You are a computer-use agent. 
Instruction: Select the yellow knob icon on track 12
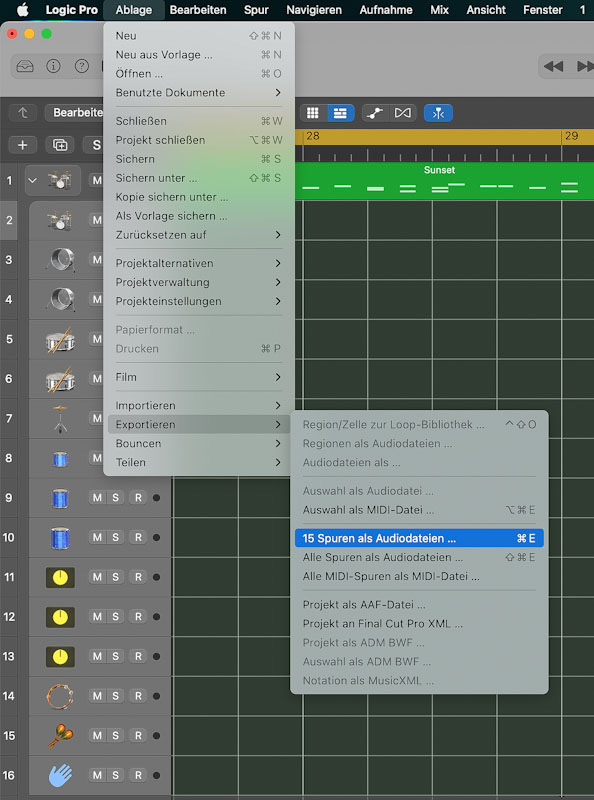pyautogui.click(x=60, y=617)
